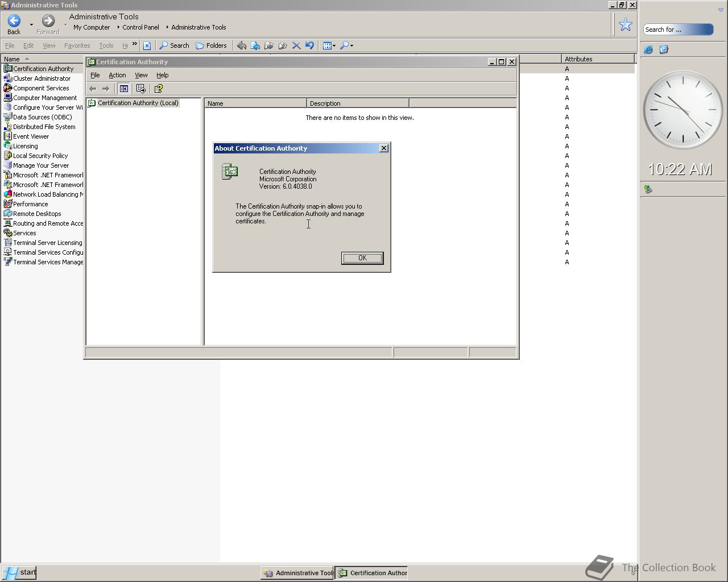Launch Internet Explorer from sidebar
Viewport: 728px width, 582px height.
[x=648, y=50]
